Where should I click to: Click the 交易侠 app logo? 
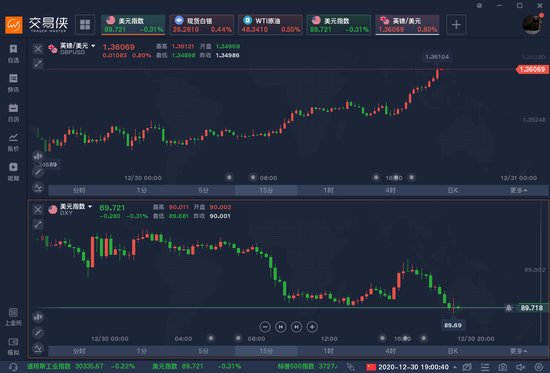coord(36,24)
